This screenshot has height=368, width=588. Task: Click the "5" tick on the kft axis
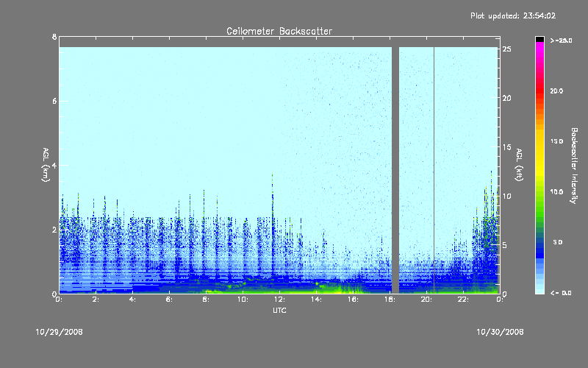[x=505, y=245]
